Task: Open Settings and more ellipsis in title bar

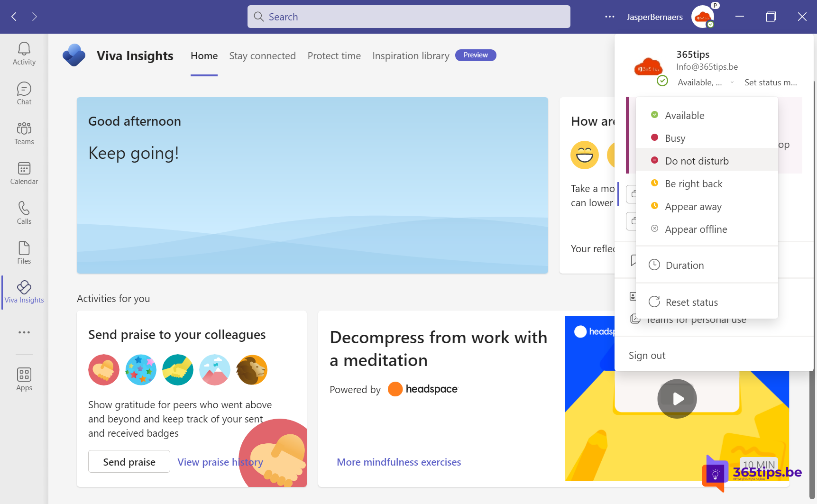Action: [610, 17]
